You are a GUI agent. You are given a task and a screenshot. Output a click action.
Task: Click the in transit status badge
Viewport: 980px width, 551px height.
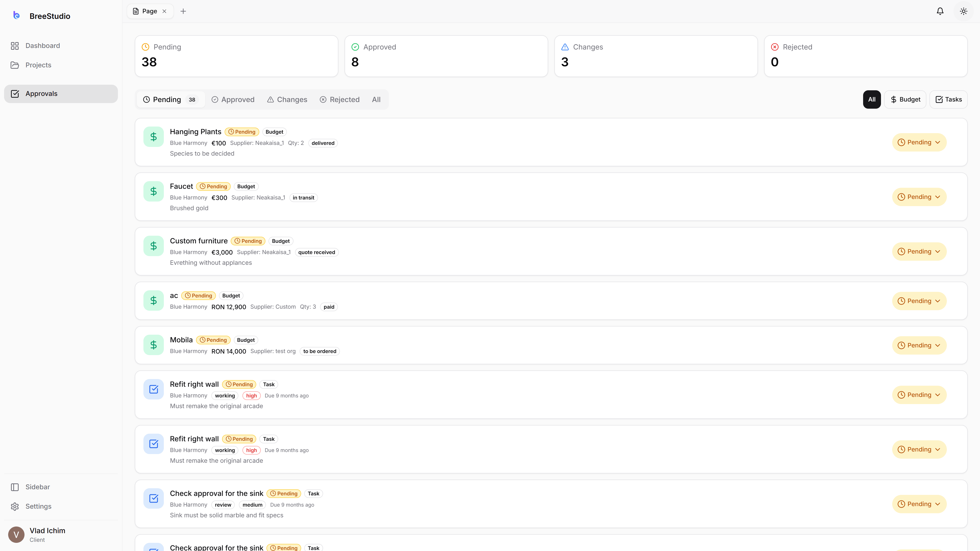[303, 198]
